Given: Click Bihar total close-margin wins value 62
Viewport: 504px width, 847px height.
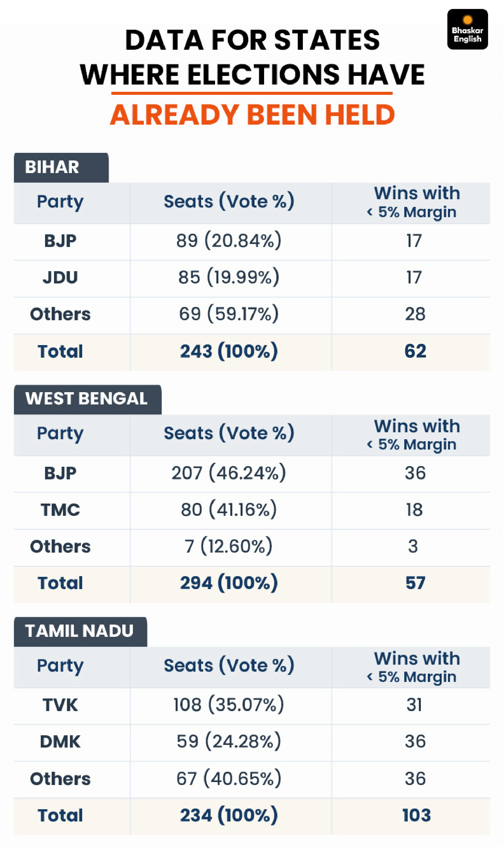Looking at the screenshot, I should (x=415, y=351).
